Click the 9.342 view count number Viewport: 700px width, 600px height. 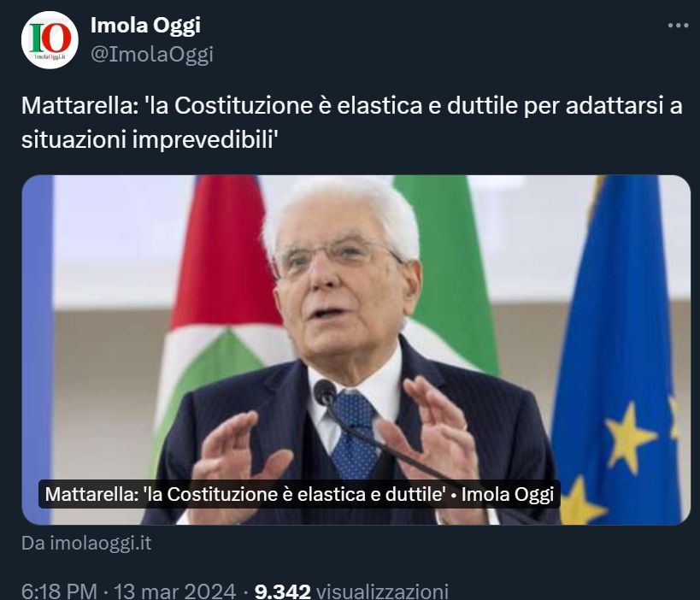282,591
